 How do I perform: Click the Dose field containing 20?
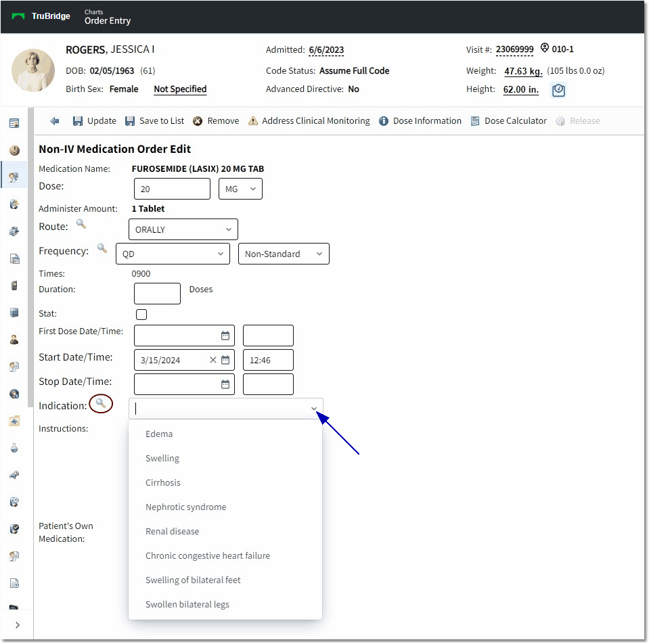[x=172, y=189]
